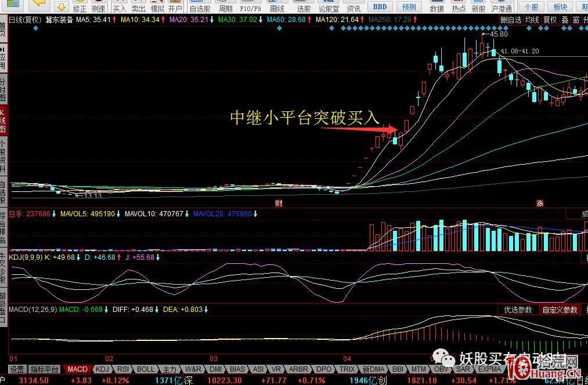The image size is (588, 385).
Task: Click the 优选参数 button in MACD panel
Action: [518, 310]
